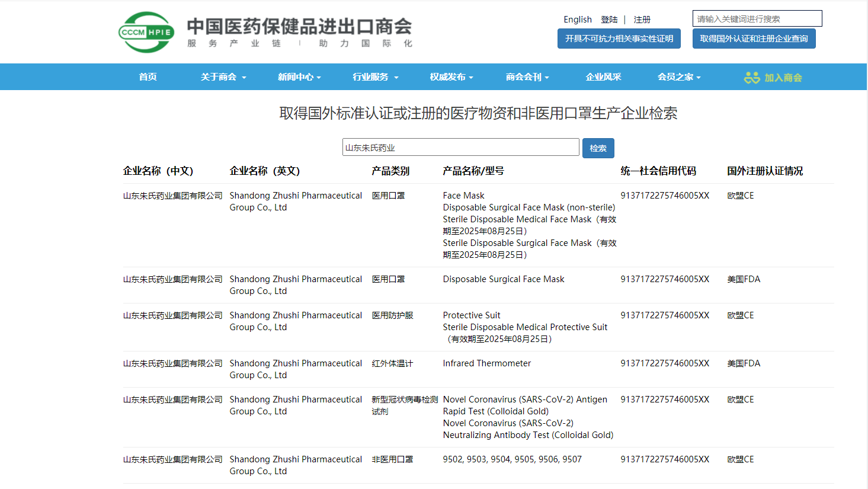Open the 商会会刊 dropdown menu
868x489 pixels.
527,77
